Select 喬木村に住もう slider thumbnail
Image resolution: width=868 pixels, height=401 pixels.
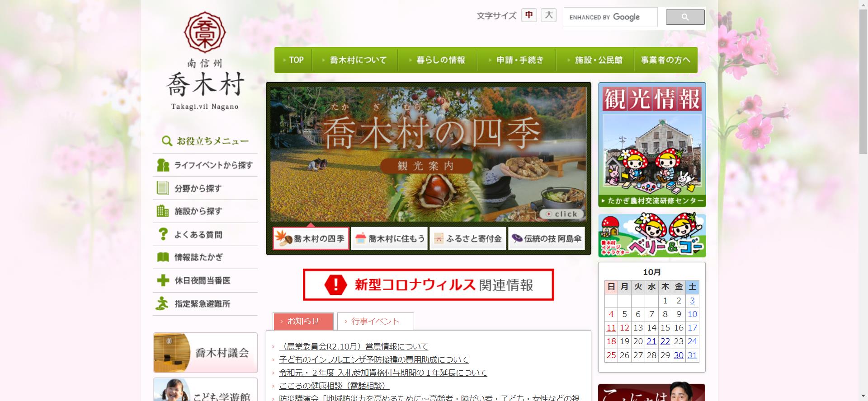[390, 238]
